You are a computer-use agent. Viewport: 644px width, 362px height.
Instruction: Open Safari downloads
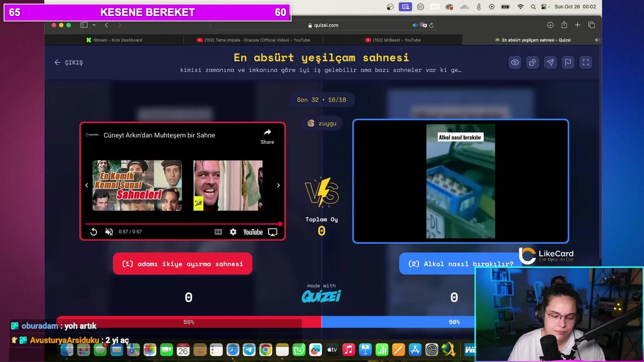(550, 25)
